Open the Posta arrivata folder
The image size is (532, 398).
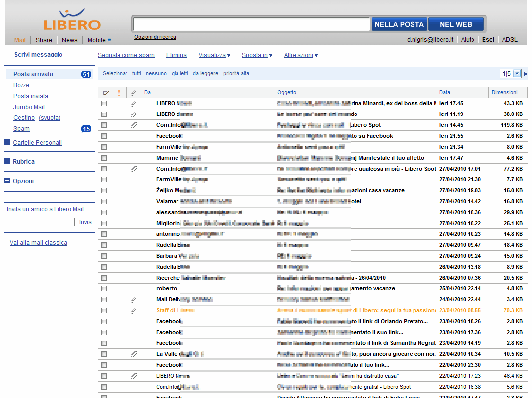click(33, 74)
